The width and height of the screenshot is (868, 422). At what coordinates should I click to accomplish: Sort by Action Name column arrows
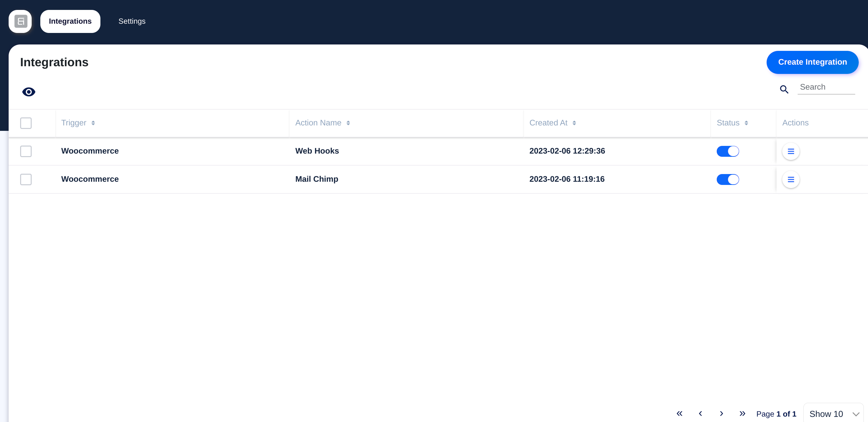[x=348, y=123]
